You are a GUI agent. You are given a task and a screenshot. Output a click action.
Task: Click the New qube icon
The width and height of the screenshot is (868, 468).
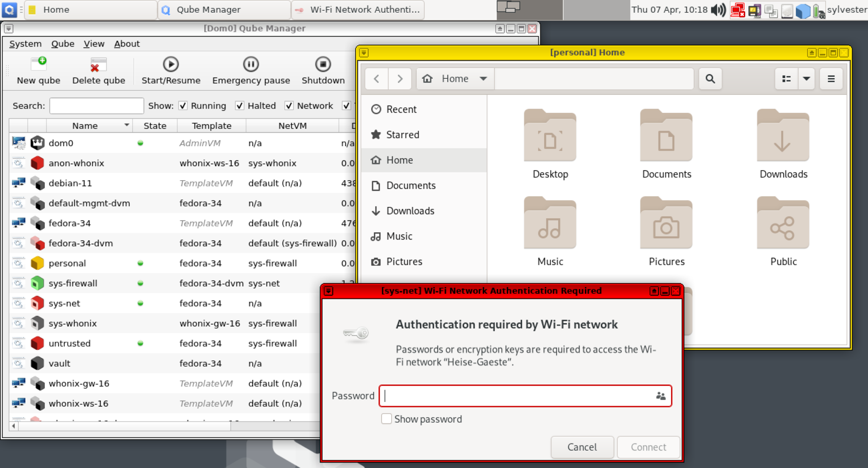[x=39, y=64]
